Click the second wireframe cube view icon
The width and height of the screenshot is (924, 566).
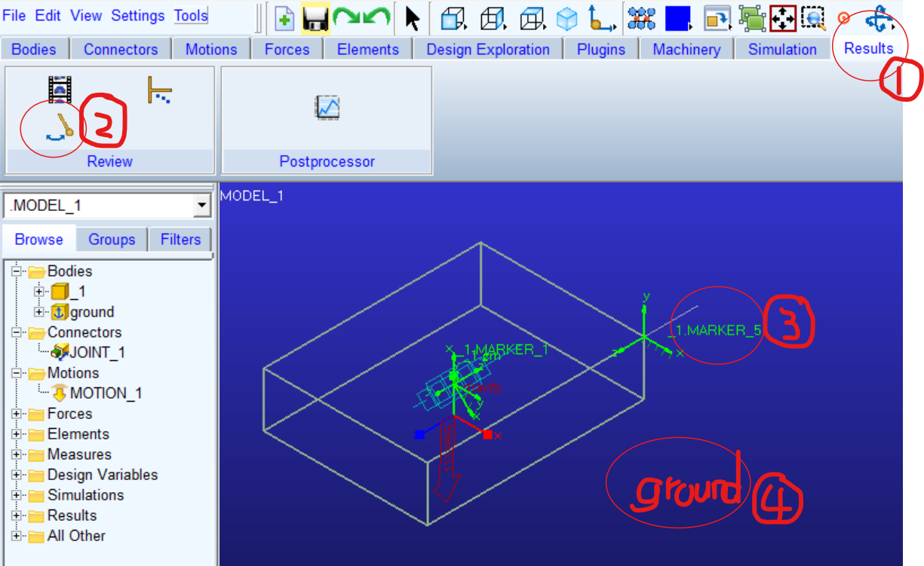493,19
